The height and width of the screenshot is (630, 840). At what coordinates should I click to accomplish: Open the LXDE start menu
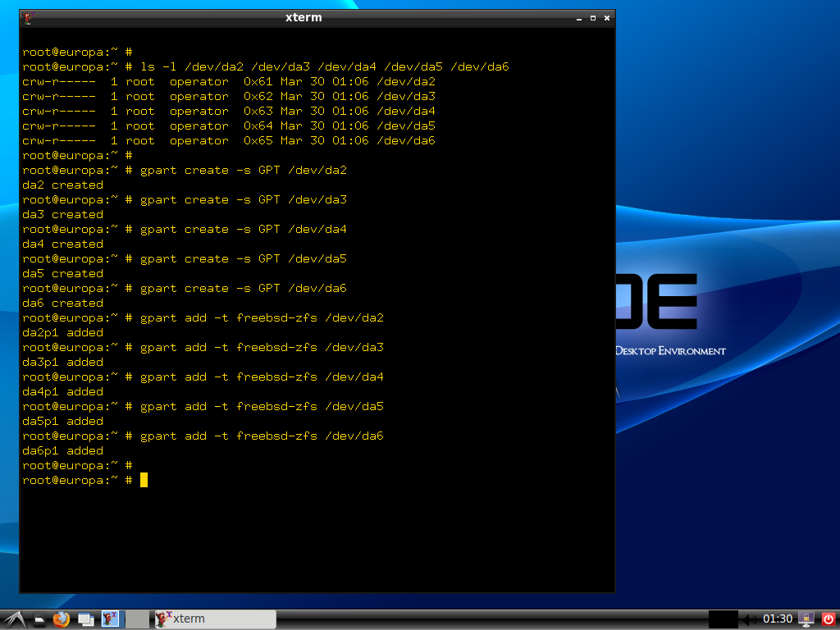pos(14,619)
